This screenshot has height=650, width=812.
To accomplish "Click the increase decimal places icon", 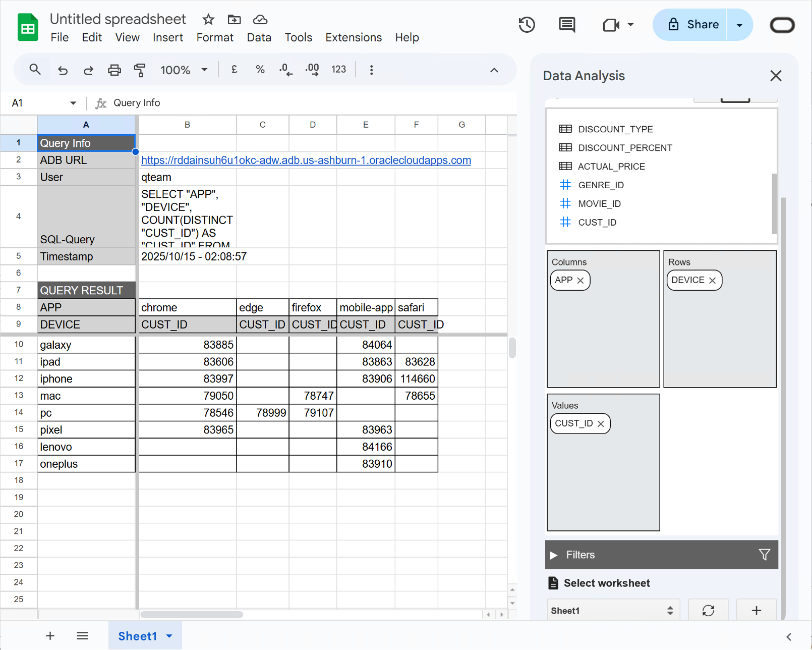I will pyautogui.click(x=312, y=70).
